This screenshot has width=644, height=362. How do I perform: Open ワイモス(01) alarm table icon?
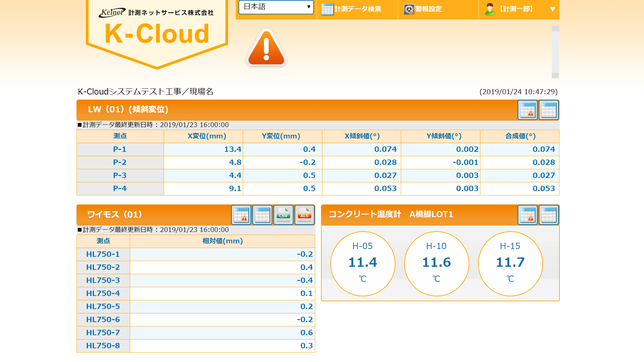241,215
